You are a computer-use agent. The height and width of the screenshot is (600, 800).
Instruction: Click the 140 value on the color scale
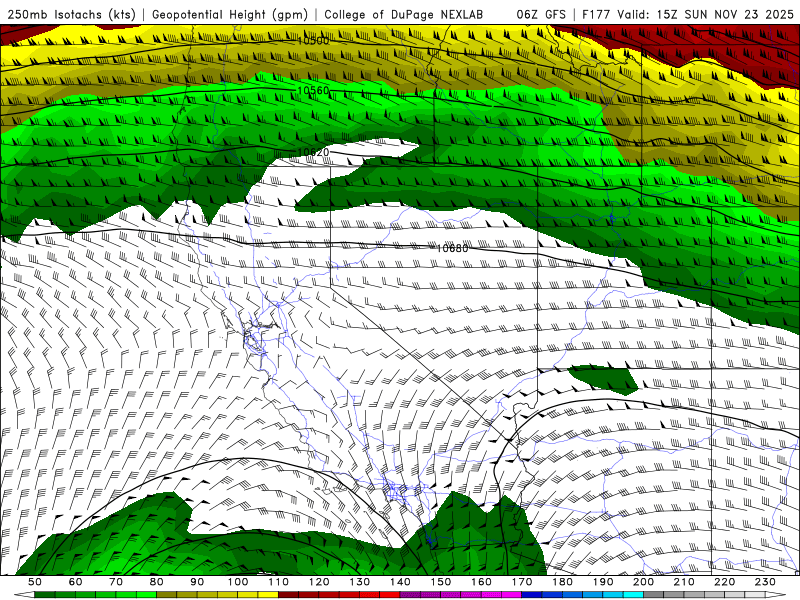[x=400, y=582]
